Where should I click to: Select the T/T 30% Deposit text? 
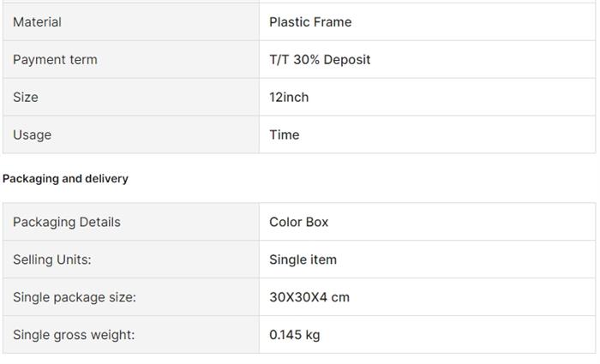pyautogui.click(x=320, y=60)
